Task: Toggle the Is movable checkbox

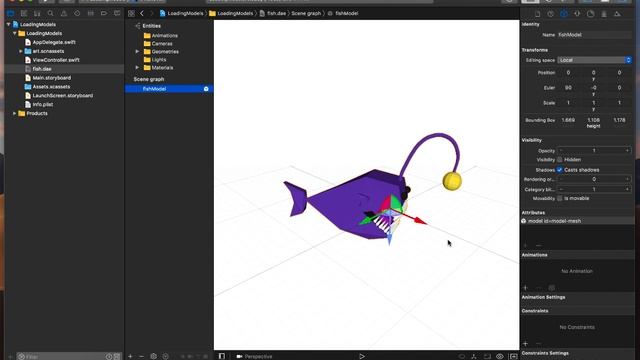Action: tap(560, 198)
